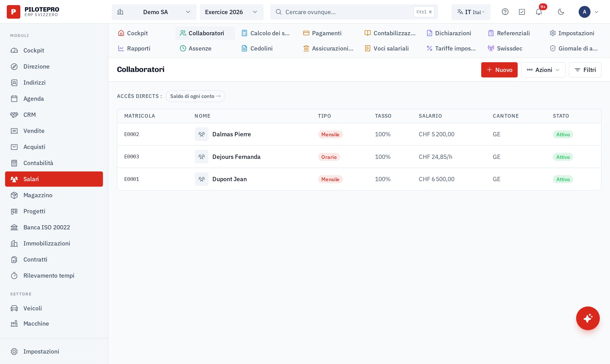Open Cockpit in the sidebar

tap(54, 50)
